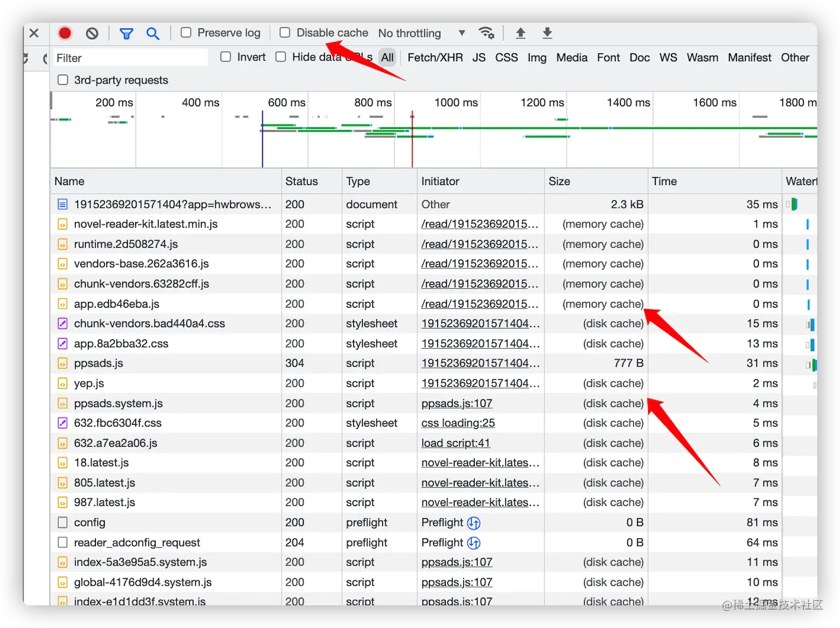Viewport: 840px width, 628px height.
Task: Open initiator link for 18.latest.js
Action: (480, 463)
